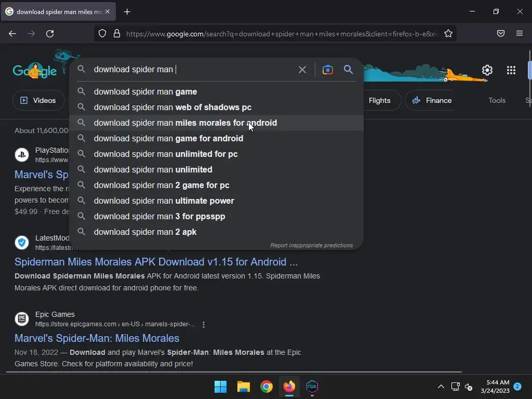Choose suggestion 'ultimate power'

[217, 201]
